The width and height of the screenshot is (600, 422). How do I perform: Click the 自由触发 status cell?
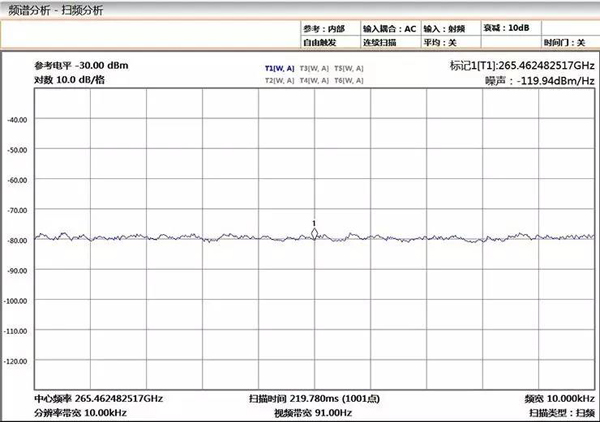pos(331,42)
